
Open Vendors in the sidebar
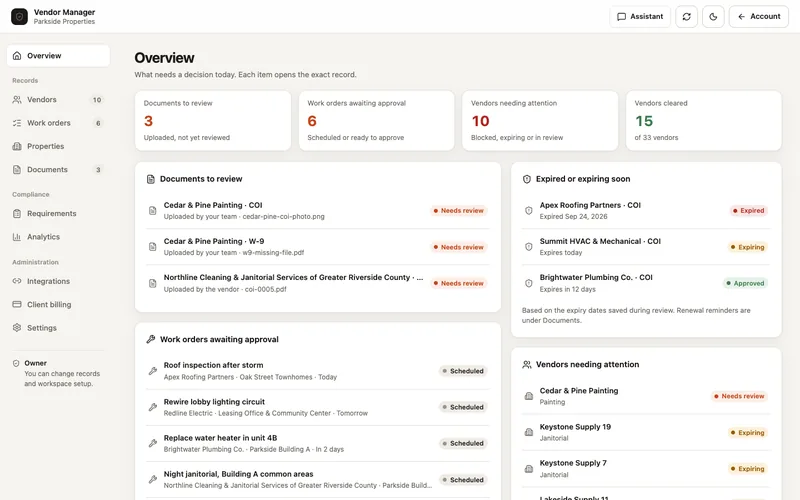pos(58,99)
